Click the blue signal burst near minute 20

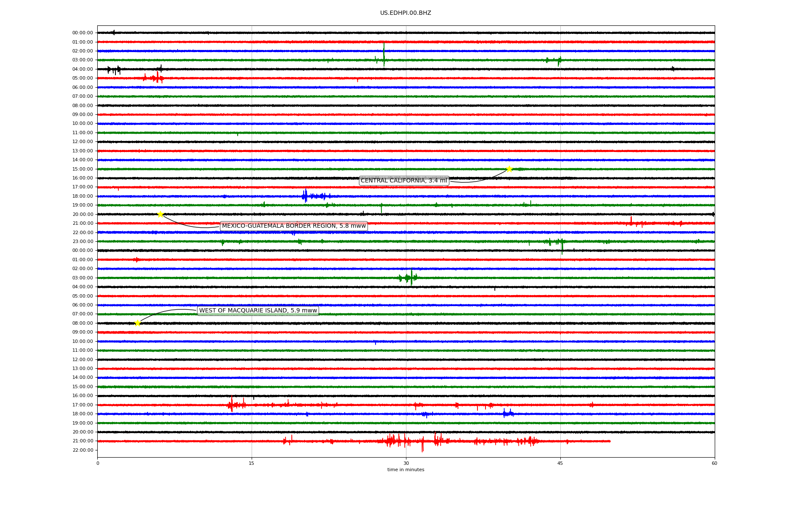[305, 196]
